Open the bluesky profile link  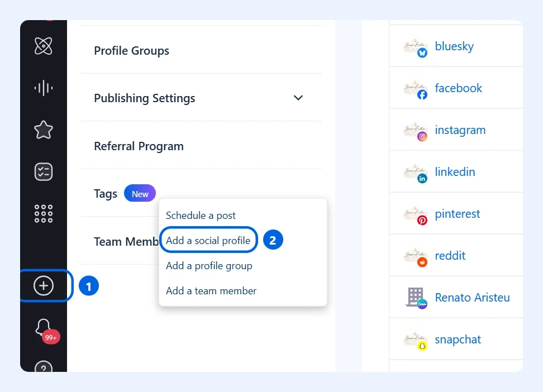[454, 46]
